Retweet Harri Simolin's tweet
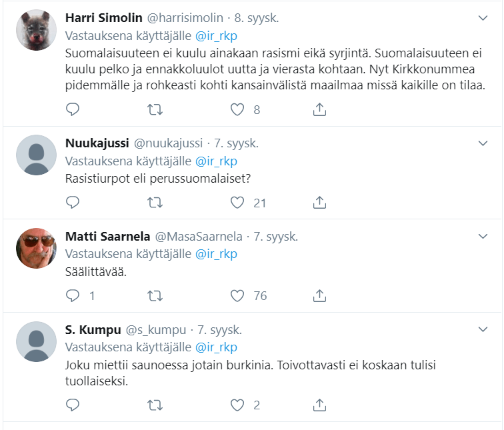 155,109
